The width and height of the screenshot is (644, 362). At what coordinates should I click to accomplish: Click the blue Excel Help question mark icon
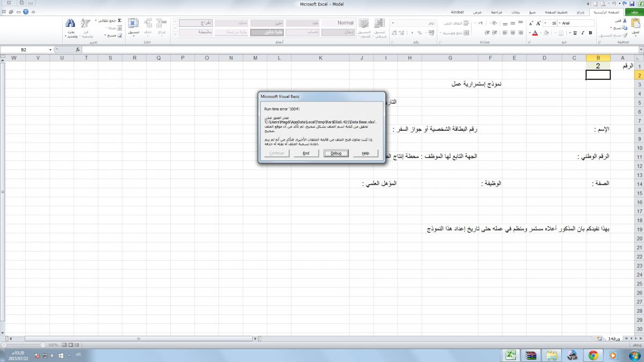[x=26, y=12]
